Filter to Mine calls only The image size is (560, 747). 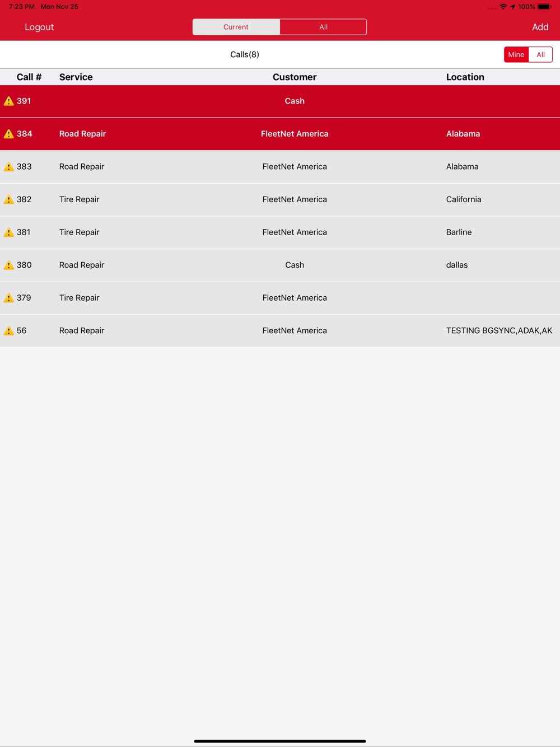[516, 54]
